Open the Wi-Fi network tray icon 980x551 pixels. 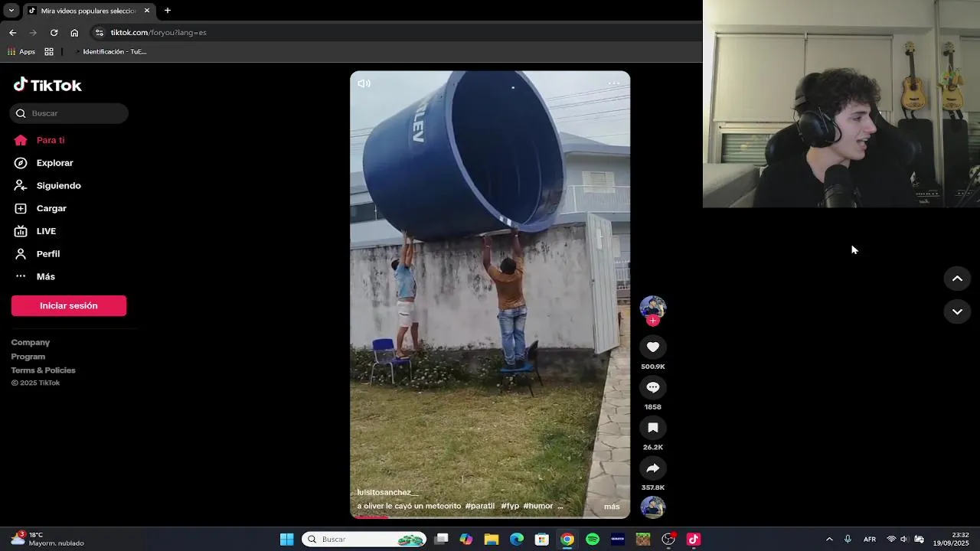click(891, 540)
